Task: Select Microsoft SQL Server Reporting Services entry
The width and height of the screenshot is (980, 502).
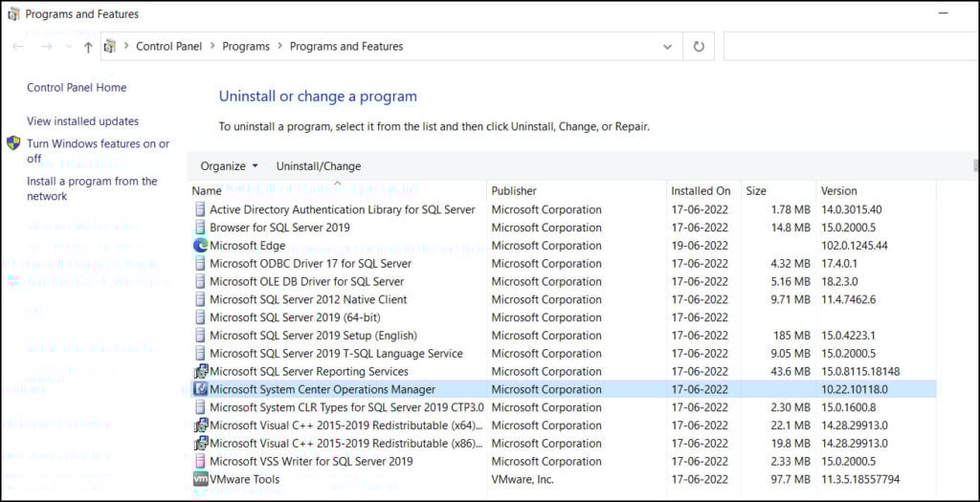Action: (309, 372)
